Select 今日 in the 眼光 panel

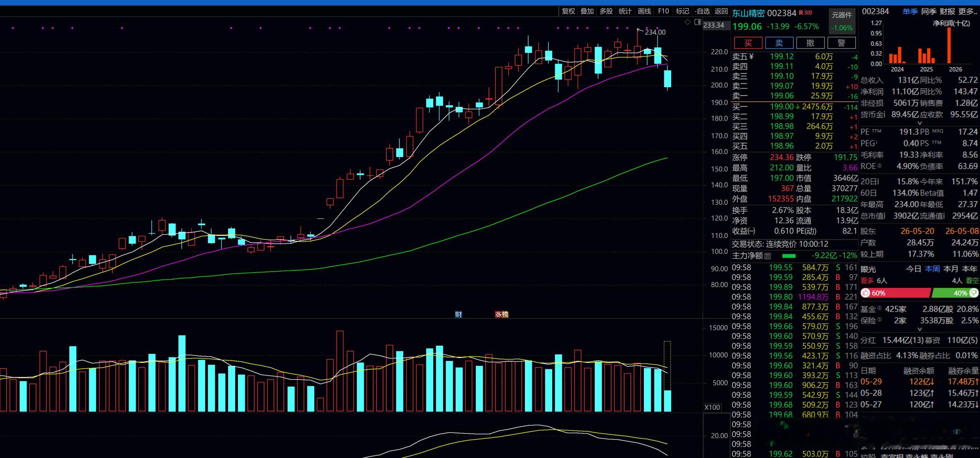tap(913, 269)
